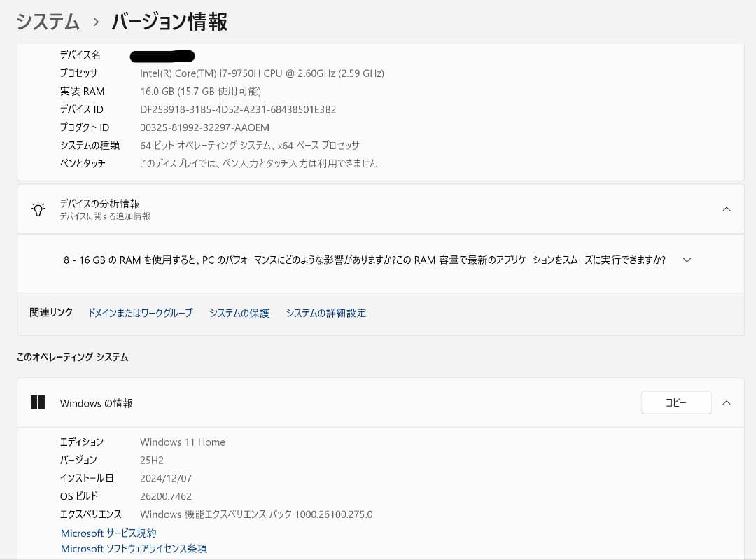The width and height of the screenshot is (756, 560).
Task: Click the プロダクト ID label
Action: (x=85, y=127)
